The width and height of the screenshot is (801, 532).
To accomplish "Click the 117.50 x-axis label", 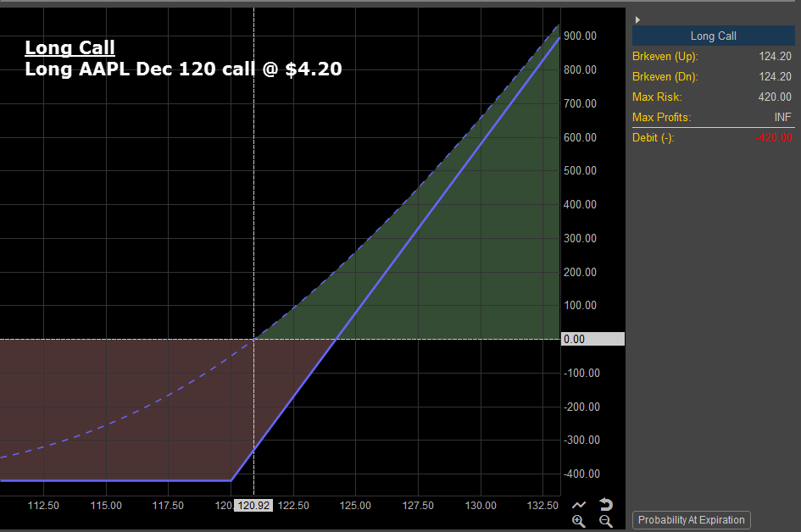I will pos(168,506).
